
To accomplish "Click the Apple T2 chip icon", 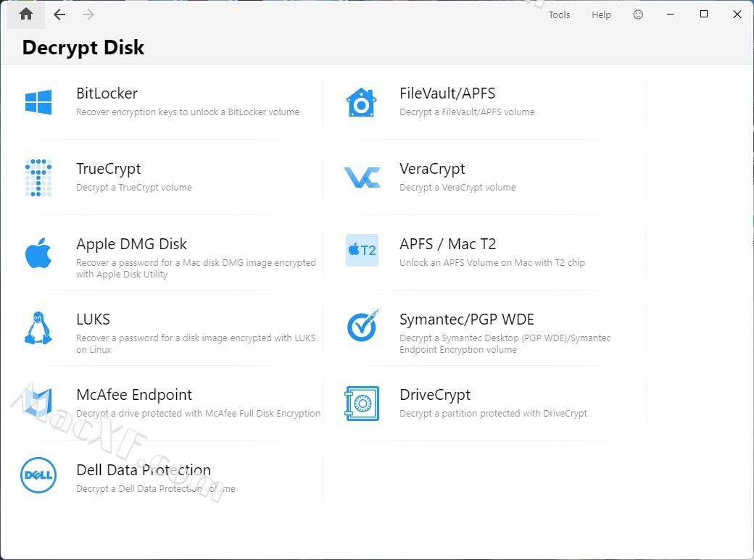I will [x=362, y=251].
